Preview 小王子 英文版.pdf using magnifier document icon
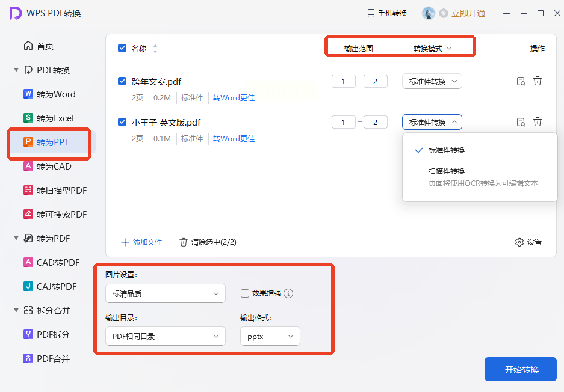564x392 pixels. (521, 122)
